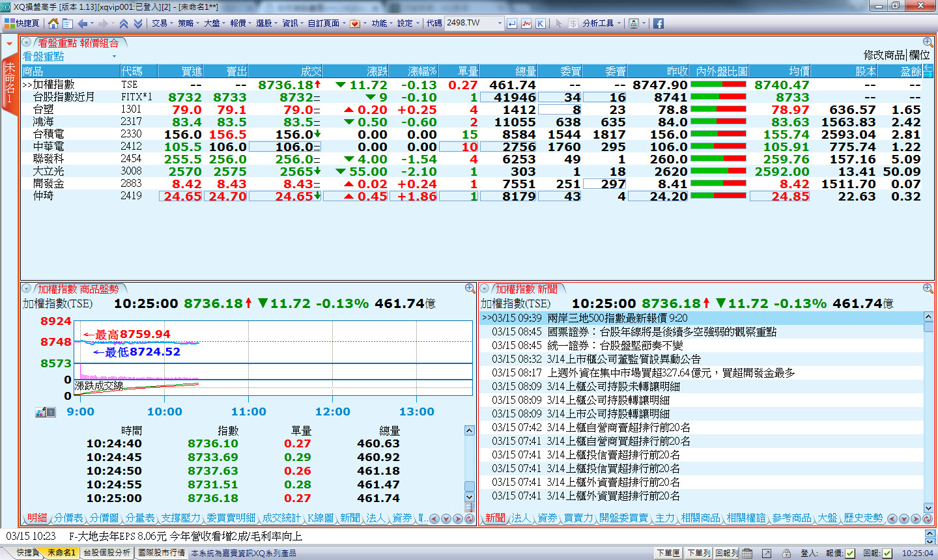Open the 策略 menu dropdown
938x560 pixels.
point(189,23)
